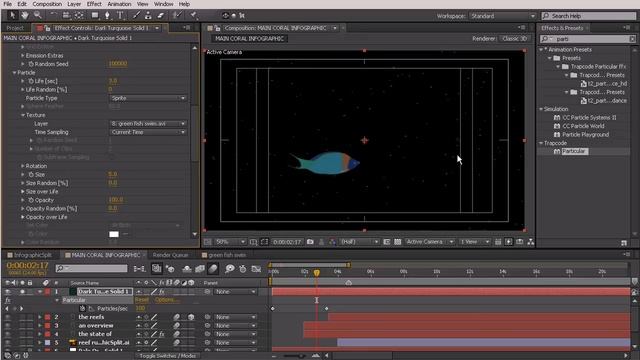Open the Half resolution dropdown
The width and height of the screenshot is (640, 360).
pyautogui.click(x=360, y=242)
